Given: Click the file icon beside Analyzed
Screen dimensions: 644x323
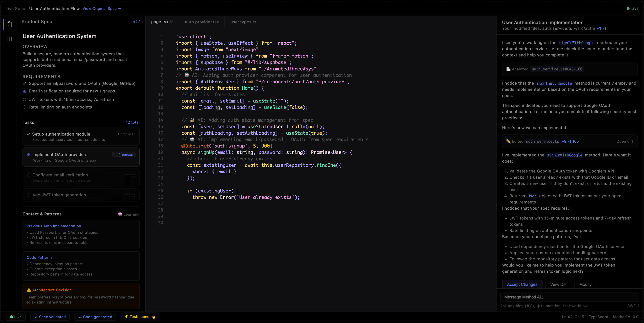Looking at the screenshot, I should (x=508, y=69).
